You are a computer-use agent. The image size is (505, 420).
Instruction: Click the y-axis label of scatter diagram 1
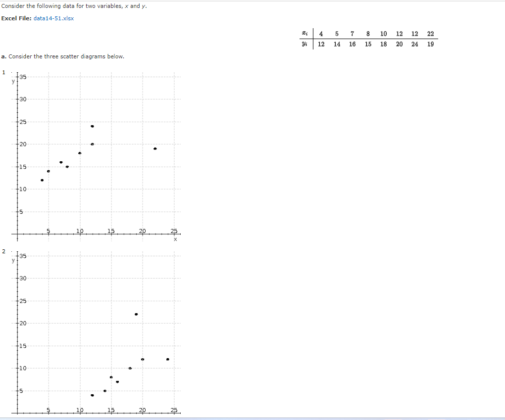pos(13,82)
